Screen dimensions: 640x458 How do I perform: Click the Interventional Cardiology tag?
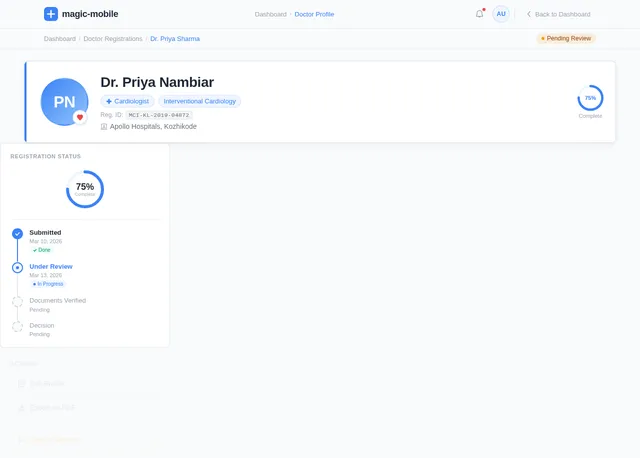click(200, 101)
